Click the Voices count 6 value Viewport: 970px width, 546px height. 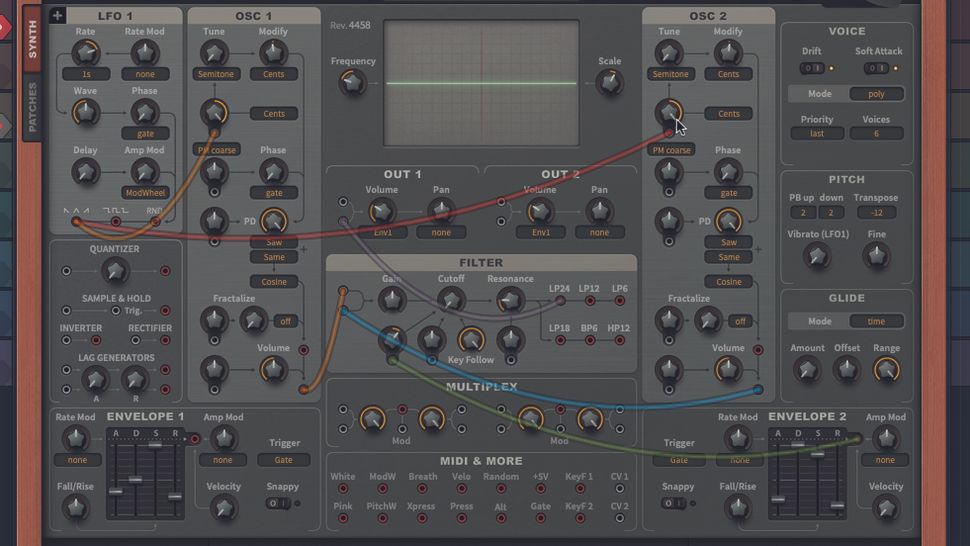tap(876, 134)
